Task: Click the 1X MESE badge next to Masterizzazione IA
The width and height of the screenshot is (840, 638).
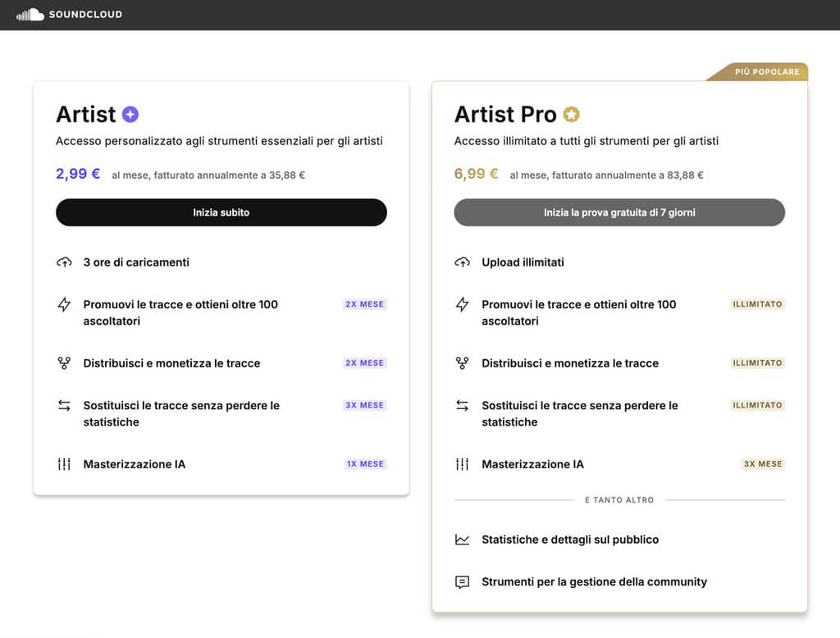Action: (x=365, y=464)
